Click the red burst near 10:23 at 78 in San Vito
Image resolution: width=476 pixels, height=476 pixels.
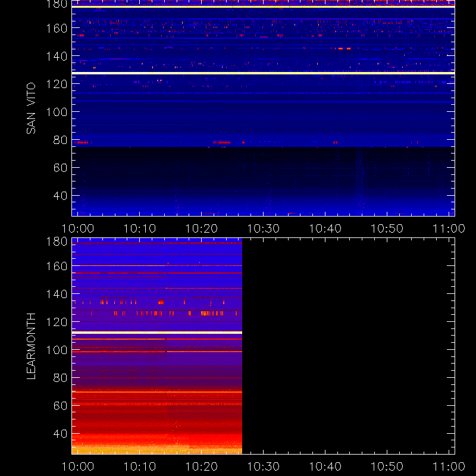tap(221, 142)
